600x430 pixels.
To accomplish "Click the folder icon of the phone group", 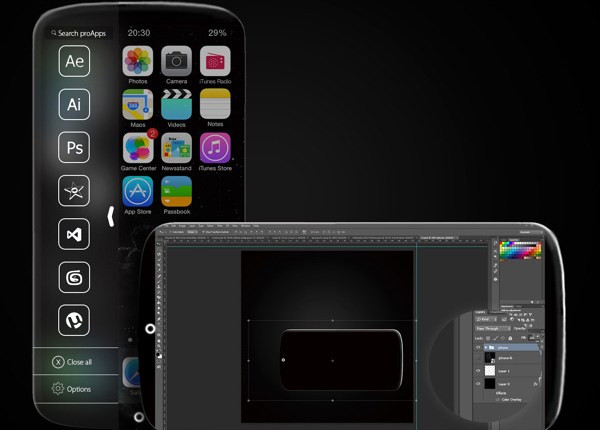I will pyautogui.click(x=492, y=347).
